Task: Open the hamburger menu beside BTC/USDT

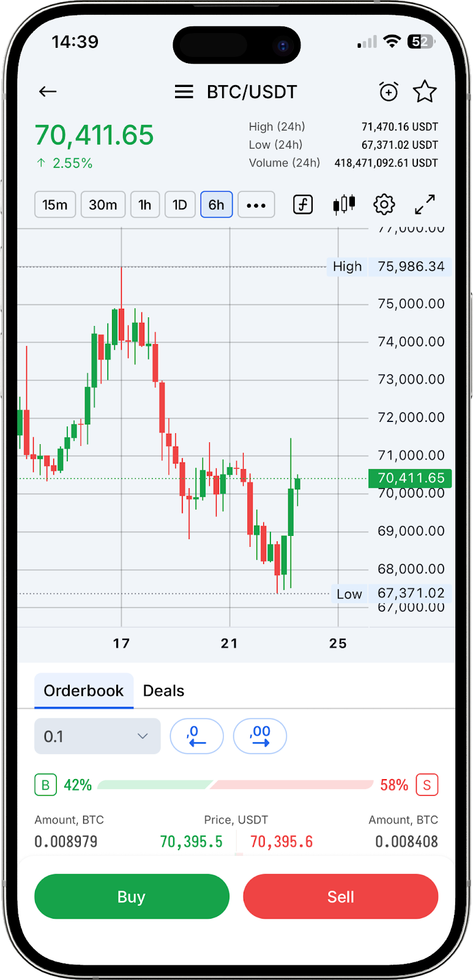Action: (184, 92)
